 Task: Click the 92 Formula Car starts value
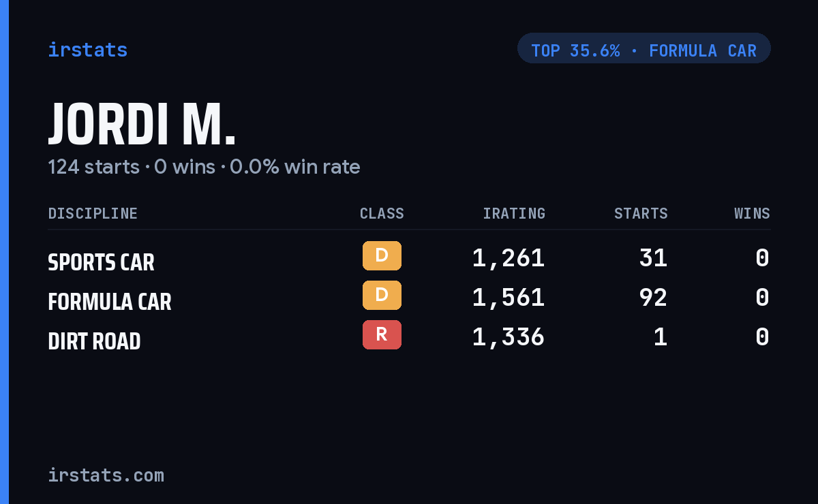(x=653, y=298)
